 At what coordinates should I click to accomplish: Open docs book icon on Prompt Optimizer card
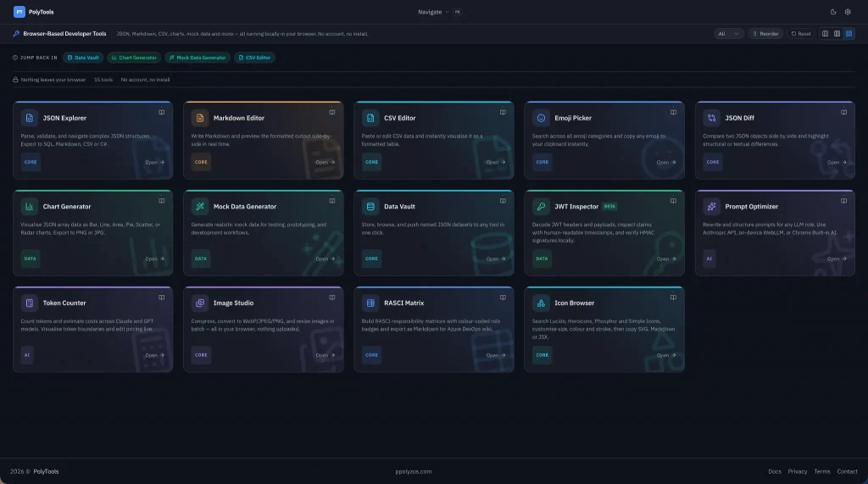[x=843, y=201]
